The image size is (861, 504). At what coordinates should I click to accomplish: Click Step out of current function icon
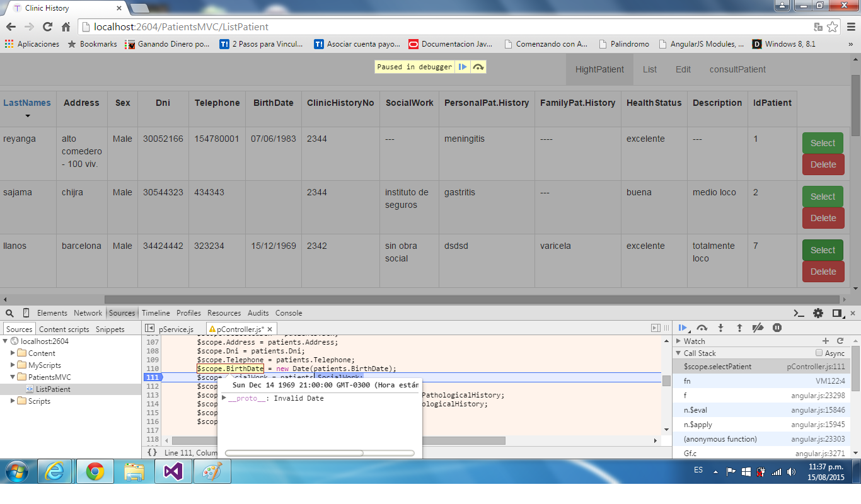[x=739, y=328]
